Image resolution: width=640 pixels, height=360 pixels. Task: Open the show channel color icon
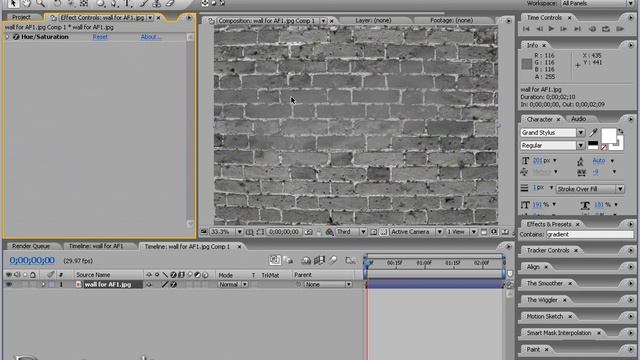click(329, 232)
